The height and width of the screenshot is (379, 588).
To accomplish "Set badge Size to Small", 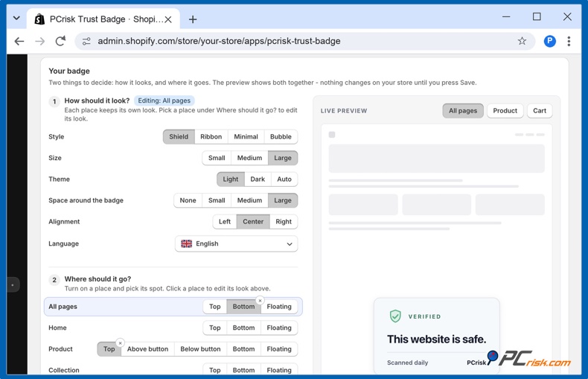I will (x=217, y=158).
